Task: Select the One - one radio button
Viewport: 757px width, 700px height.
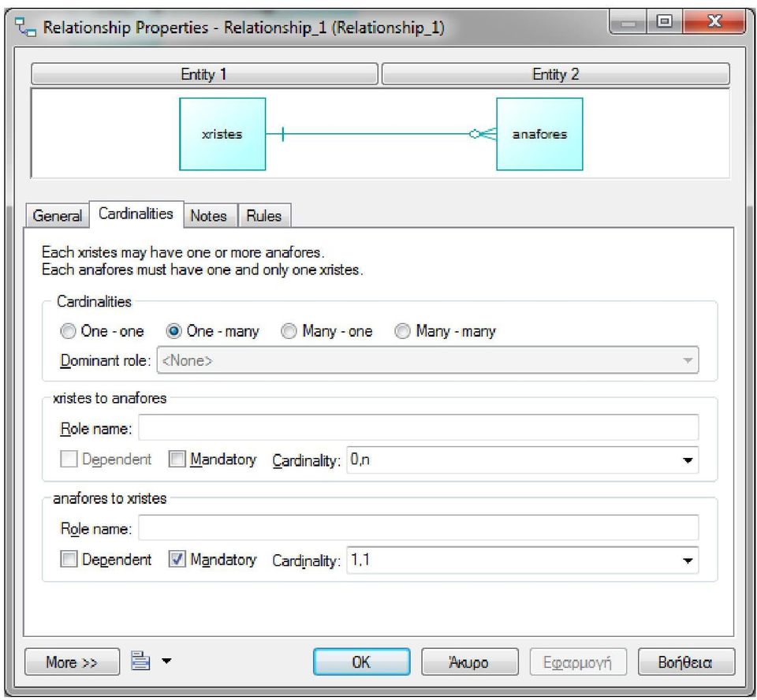Action: 68,331
